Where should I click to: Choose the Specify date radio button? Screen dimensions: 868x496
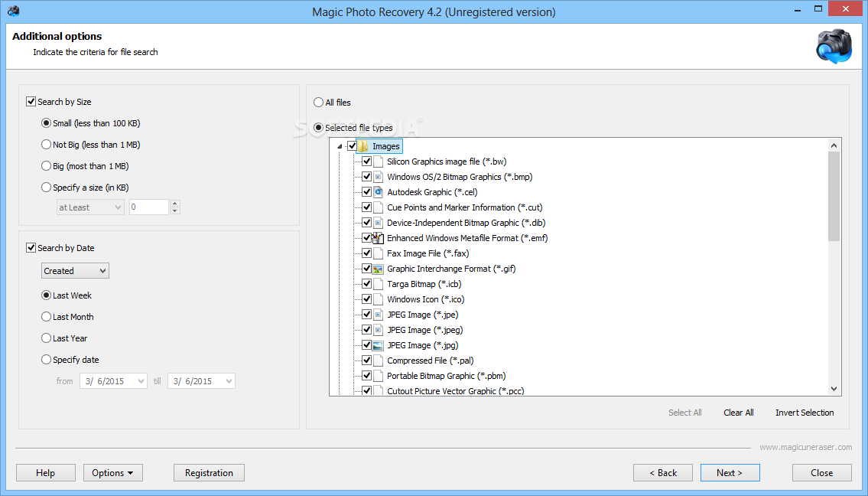47,360
